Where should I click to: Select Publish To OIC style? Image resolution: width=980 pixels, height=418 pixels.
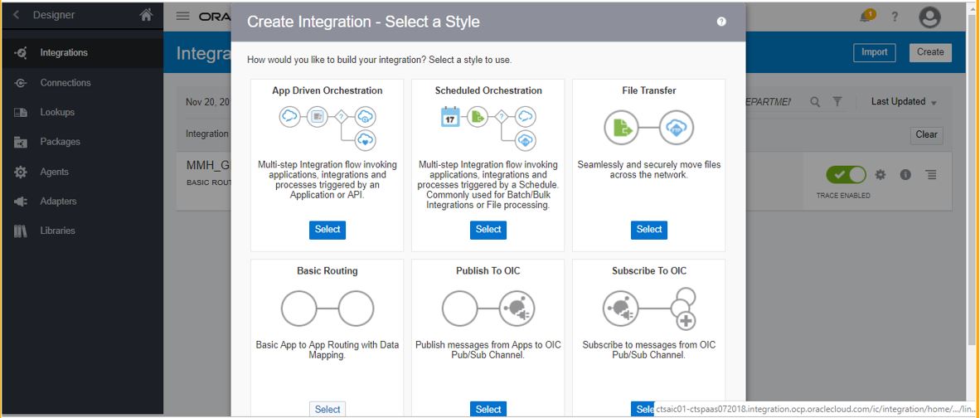[488, 409]
